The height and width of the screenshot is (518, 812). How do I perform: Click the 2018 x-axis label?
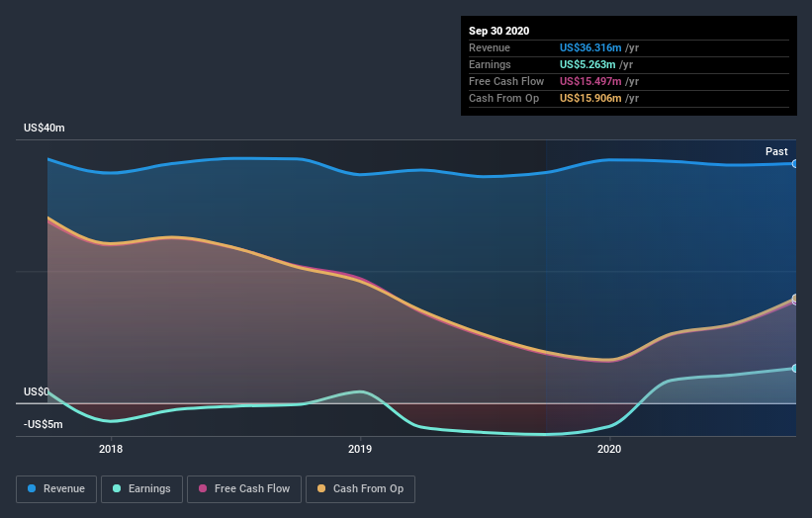111,449
